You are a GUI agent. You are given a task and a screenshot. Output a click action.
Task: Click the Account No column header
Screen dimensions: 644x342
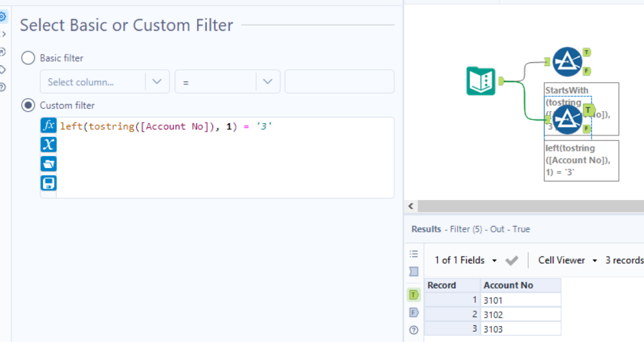click(x=520, y=286)
